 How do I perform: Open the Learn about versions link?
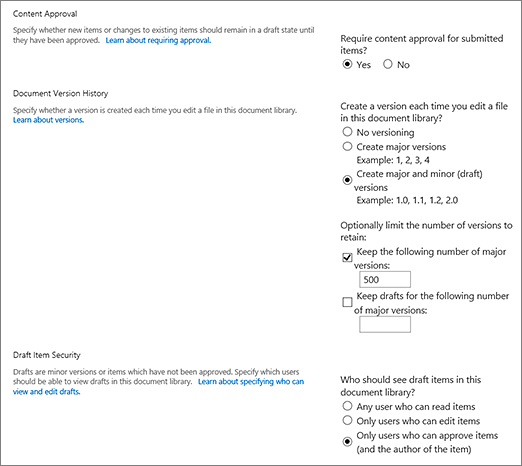click(x=49, y=120)
